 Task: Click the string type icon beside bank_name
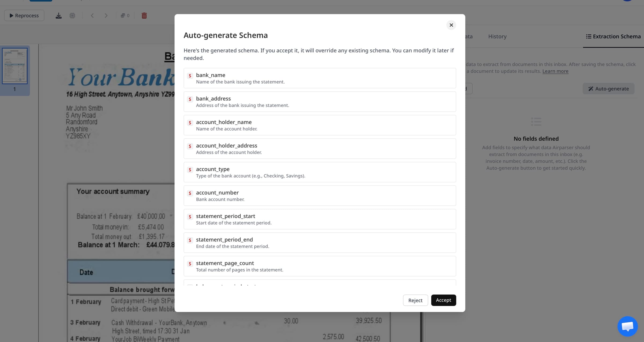click(190, 76)
